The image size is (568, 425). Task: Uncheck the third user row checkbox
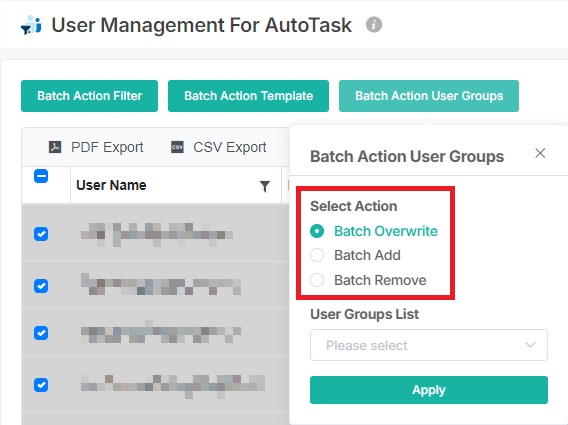tap(41, 333)
